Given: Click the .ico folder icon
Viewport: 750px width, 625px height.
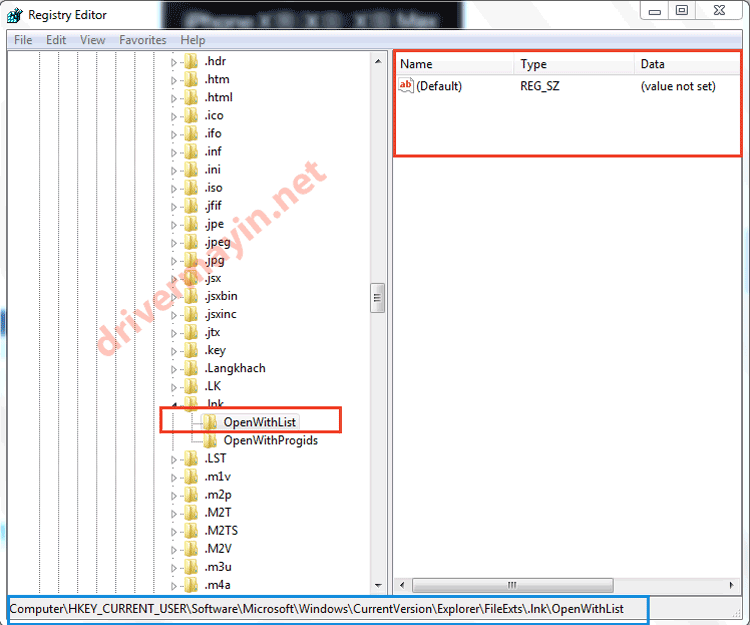Looking at the screenshot, I should [x=191, y=116].
